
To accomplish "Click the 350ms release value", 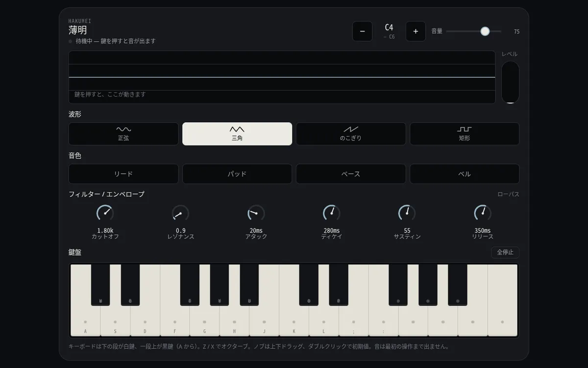I will [x=483, y=231].
